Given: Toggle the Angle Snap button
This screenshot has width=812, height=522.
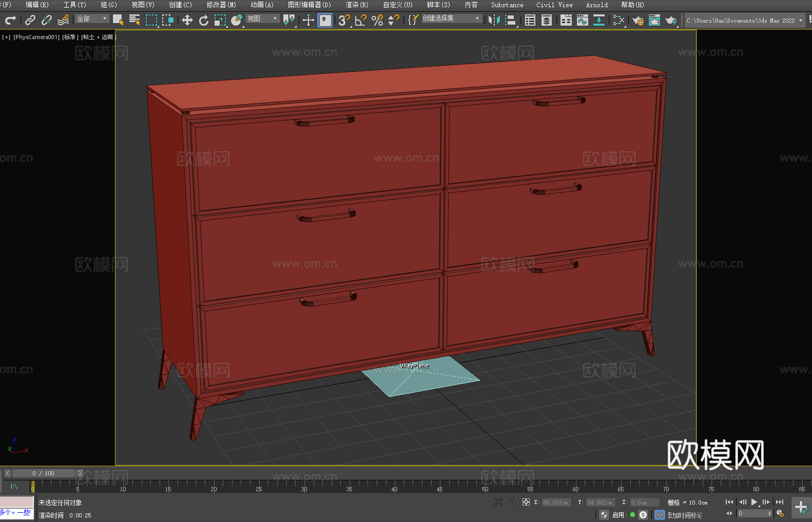Looking at the screenshot, I should [361, 20].
